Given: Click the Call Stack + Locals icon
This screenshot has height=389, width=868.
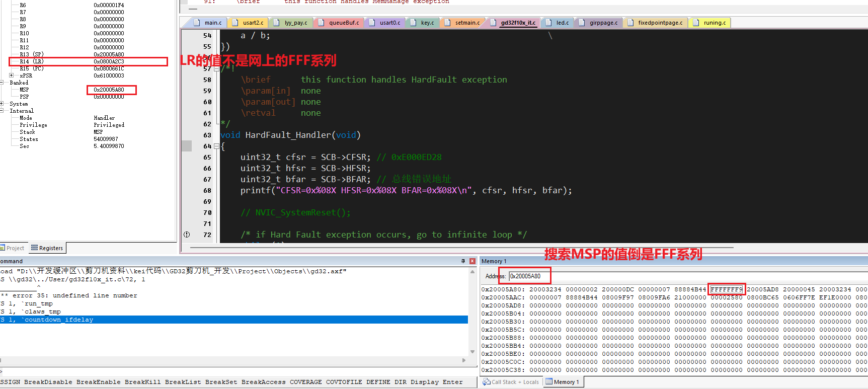Looking at the screenshot, I should click(x=487, y=382).
